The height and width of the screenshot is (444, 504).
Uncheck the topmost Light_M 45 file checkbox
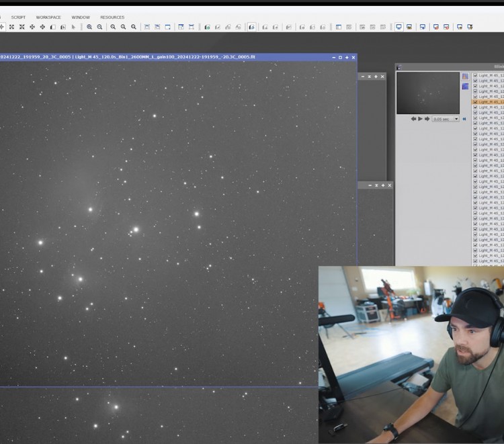(x=475, y=75)
